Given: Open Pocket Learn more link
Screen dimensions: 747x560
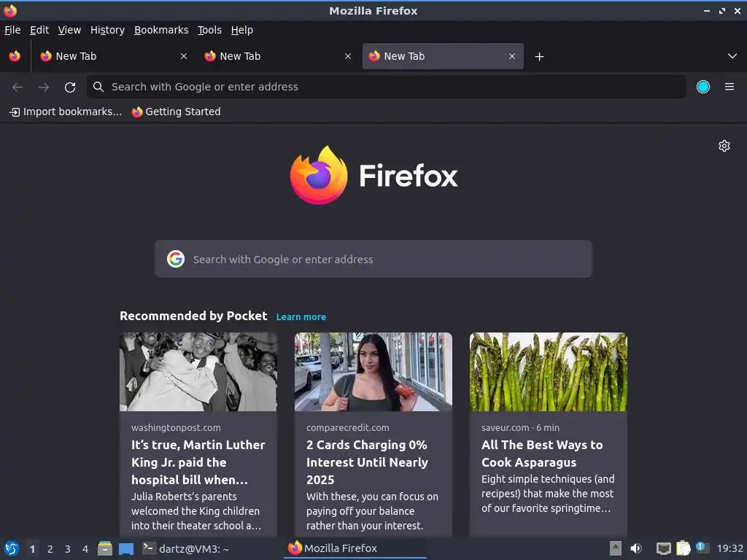Looking at the screenshot, I should click(301, 317).
